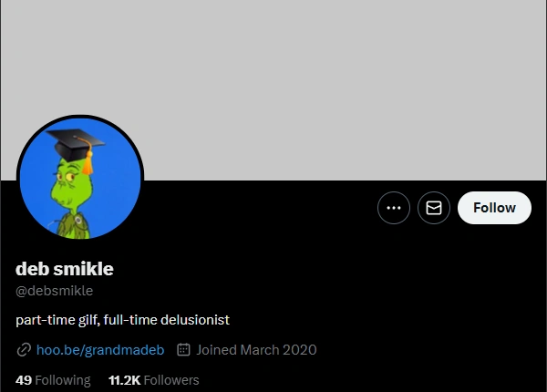Click the envelope direct message icon
Screen dimensions: 547x392
(434, 208)
